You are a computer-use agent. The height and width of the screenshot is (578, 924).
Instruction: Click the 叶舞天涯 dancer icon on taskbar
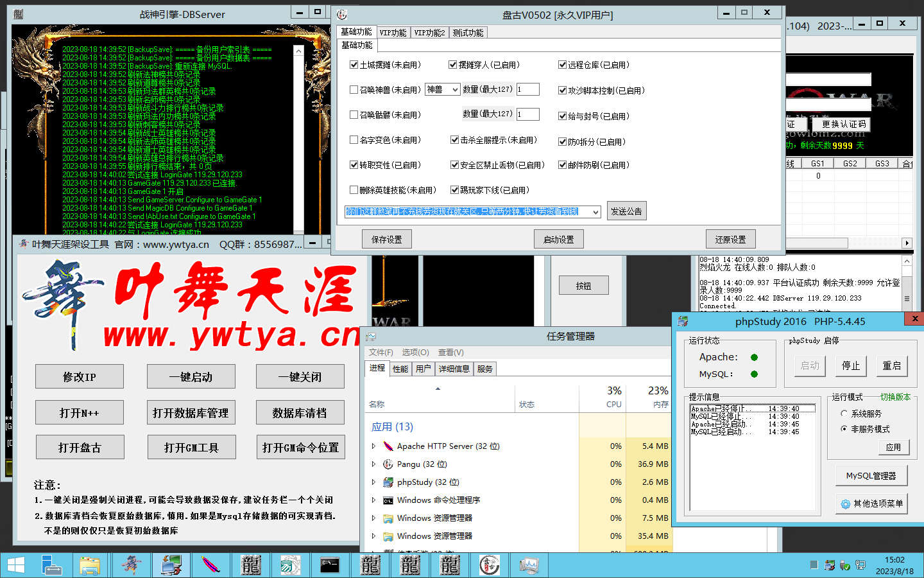point(132,565)
